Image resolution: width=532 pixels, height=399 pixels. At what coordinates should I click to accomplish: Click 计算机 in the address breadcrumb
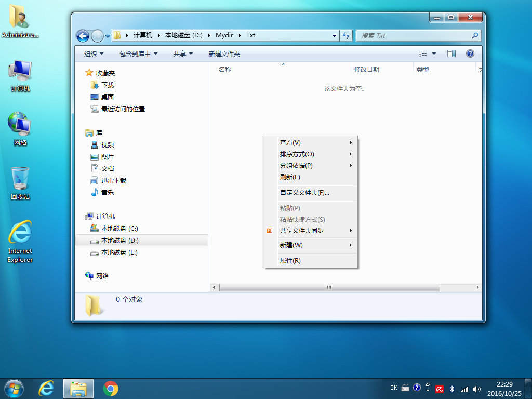[x=143, y=35]
